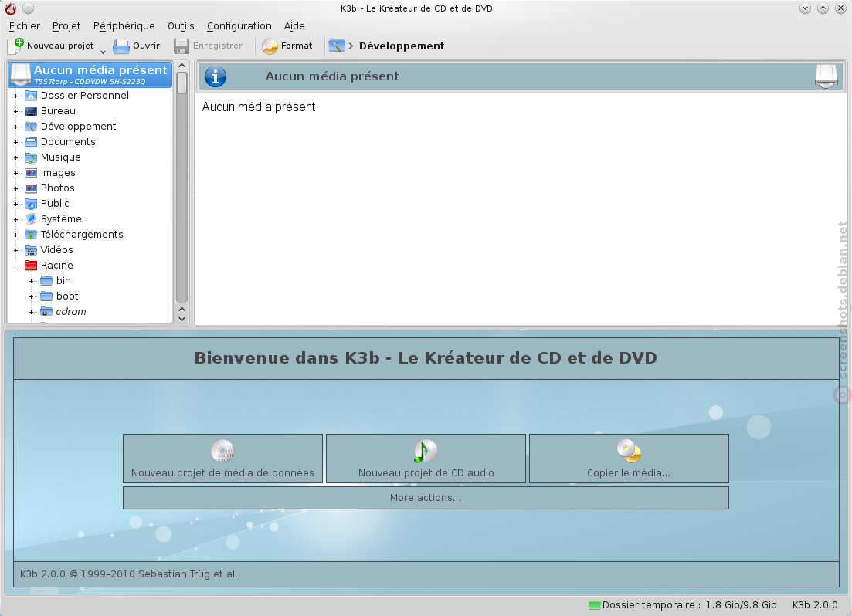Click the Développement folder icon in tree

31,127
